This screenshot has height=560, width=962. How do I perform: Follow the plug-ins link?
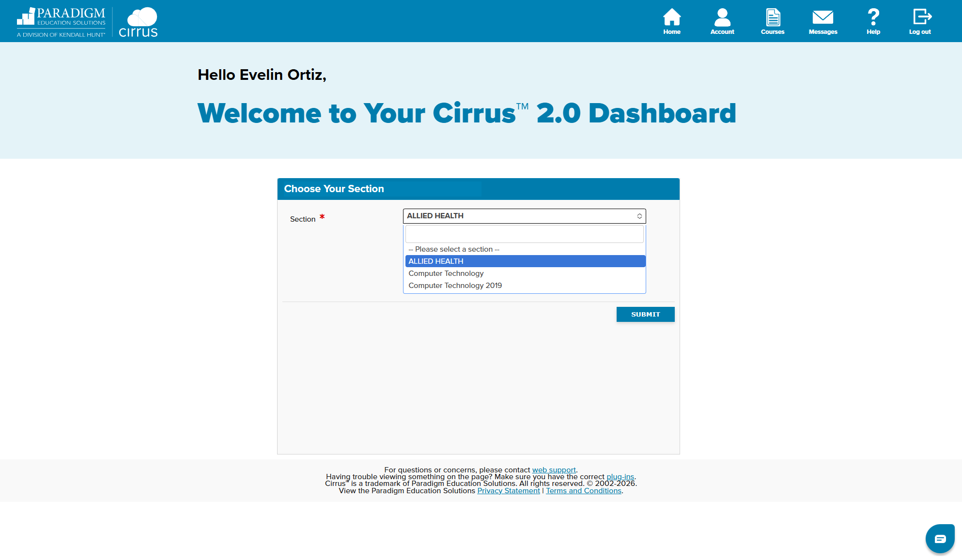pyautogui.click(x=620, y=477)
